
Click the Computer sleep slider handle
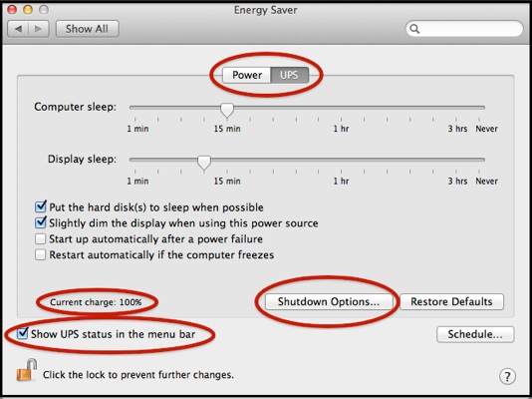(x=227, y=110)
